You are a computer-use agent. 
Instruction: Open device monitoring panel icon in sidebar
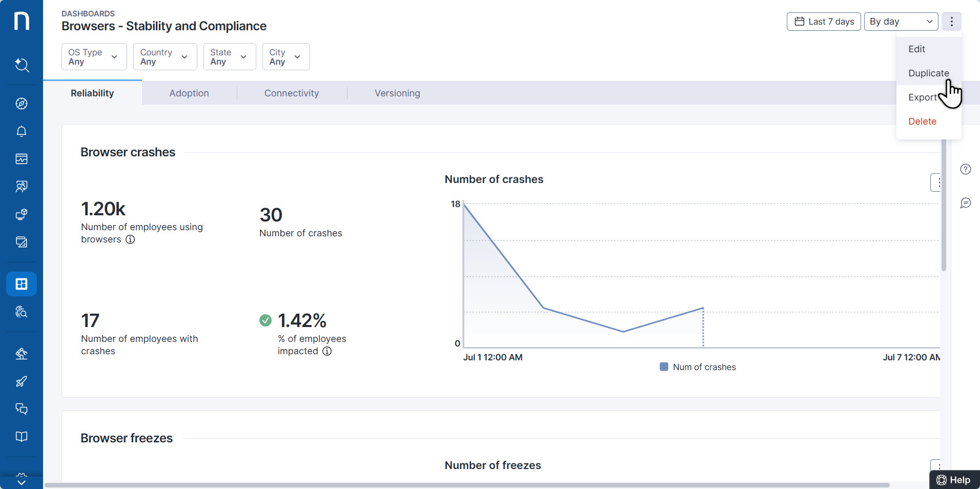(22, 159)
